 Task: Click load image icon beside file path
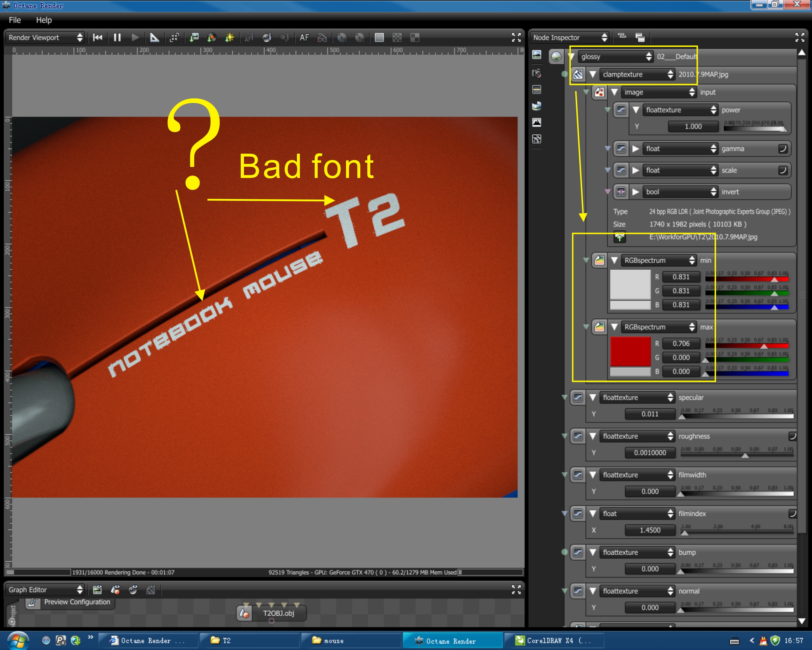(x=620, y=237)
